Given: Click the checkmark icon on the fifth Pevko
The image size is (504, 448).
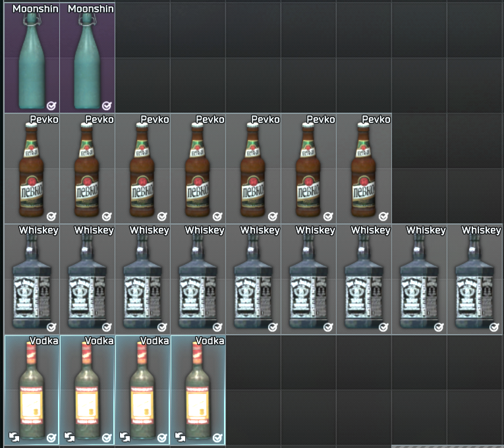Looking at the screenshot, I should coord(273,216).
